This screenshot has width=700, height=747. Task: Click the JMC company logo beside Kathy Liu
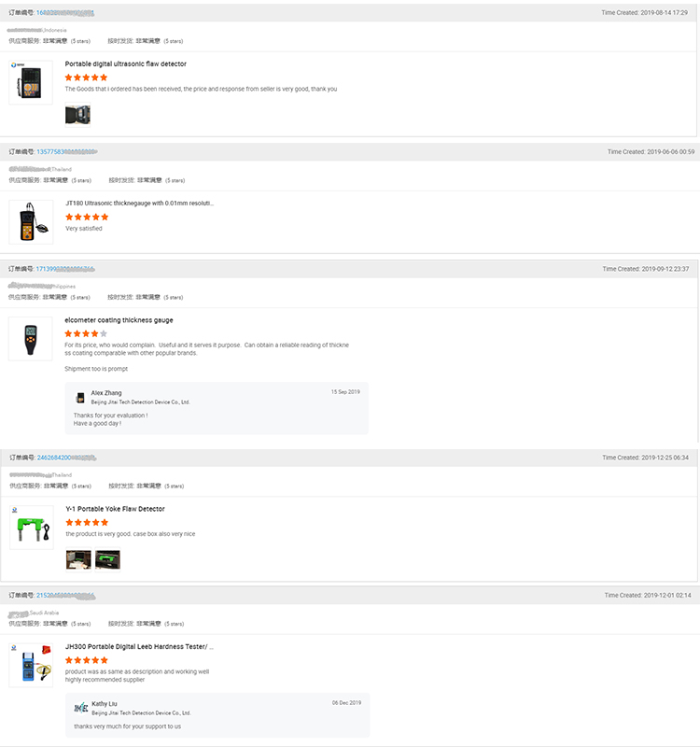(x=79, y=709)
